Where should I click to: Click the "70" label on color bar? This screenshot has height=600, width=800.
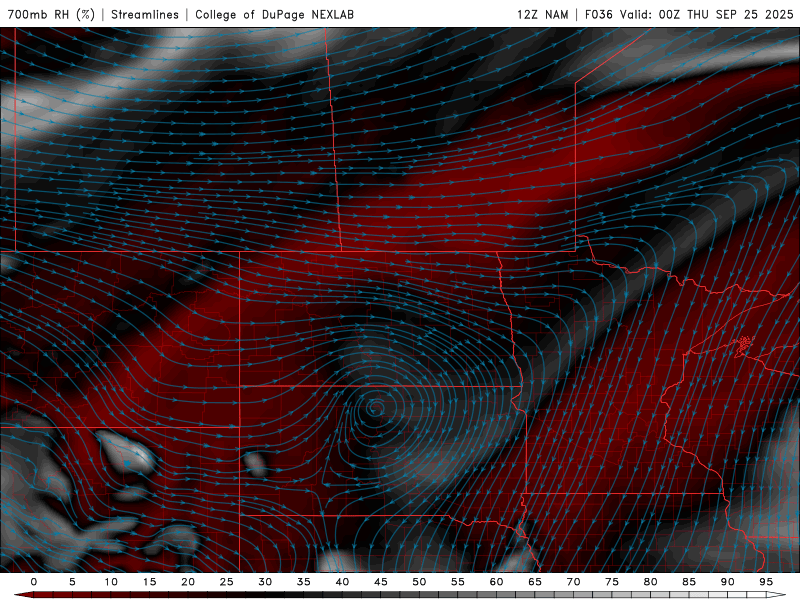573,582
